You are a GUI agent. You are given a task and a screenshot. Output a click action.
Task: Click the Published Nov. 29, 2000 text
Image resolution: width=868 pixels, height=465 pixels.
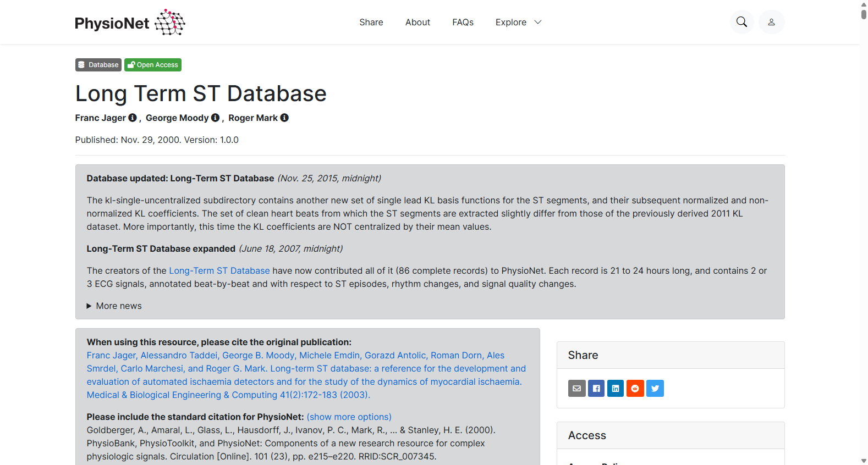pos(157,140)
